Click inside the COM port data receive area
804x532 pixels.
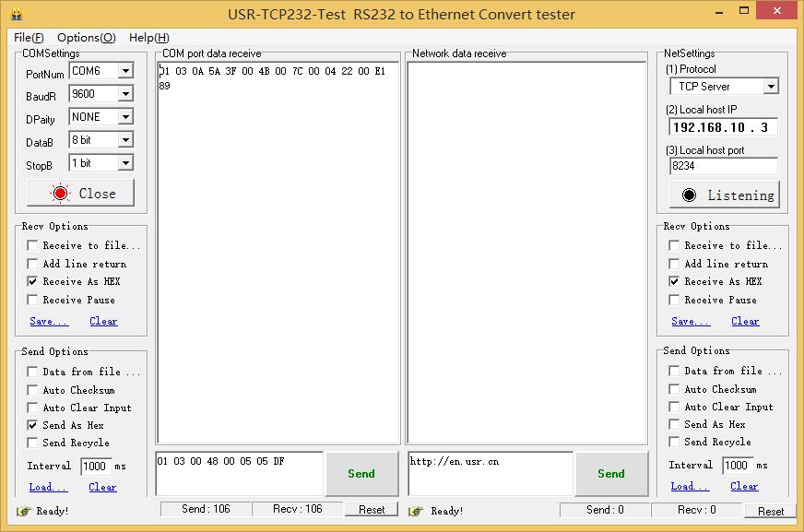tap(278, 253)
